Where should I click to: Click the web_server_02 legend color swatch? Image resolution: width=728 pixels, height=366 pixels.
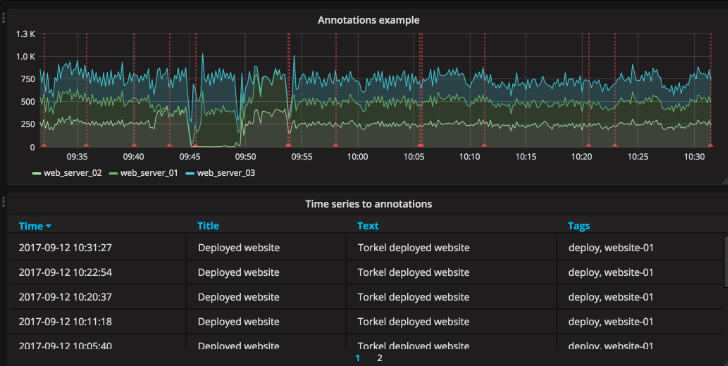[37, 173]
